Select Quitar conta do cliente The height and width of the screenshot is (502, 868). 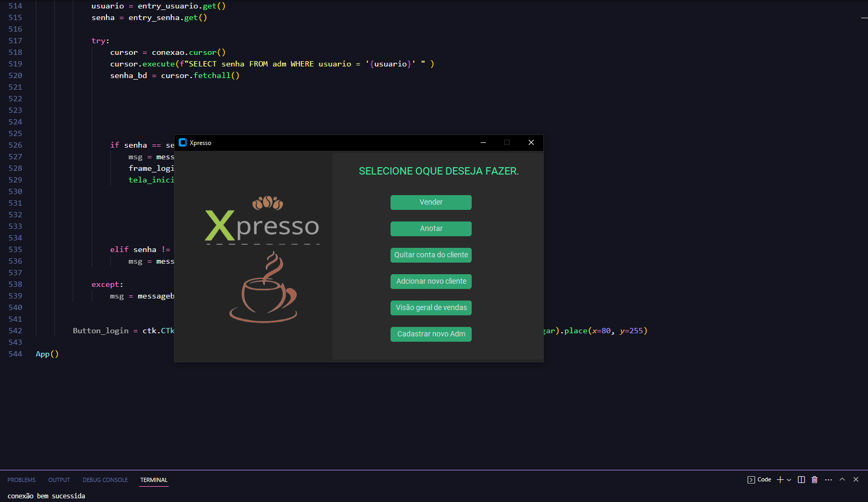click(x=431, y=255)
